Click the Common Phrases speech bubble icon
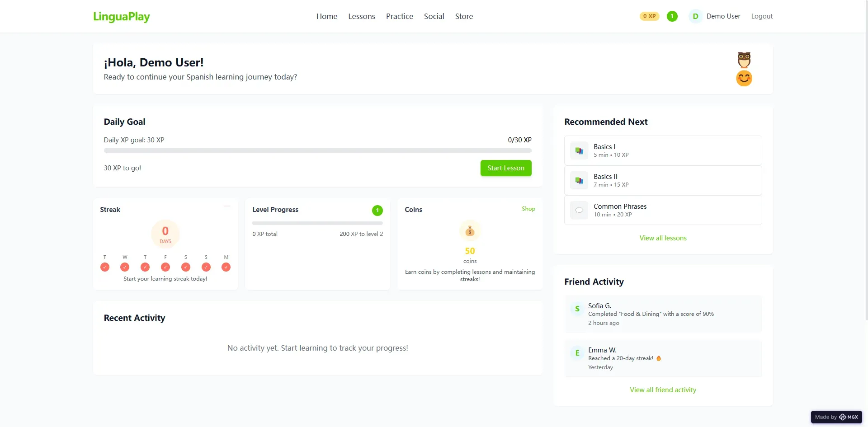868x427 pixels. click(x=579, y=210)
